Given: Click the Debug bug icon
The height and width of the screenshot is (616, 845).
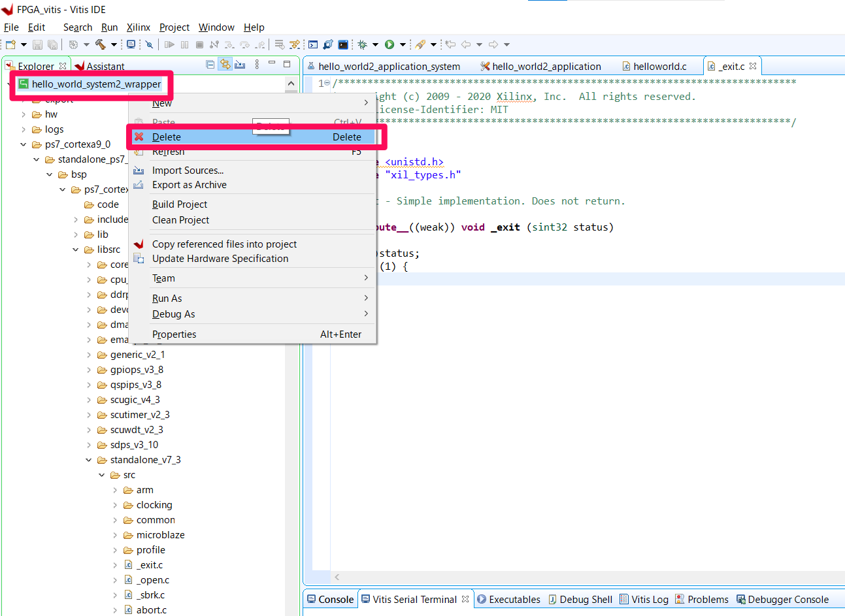Looking at the screenshot, I should point(362,44).
